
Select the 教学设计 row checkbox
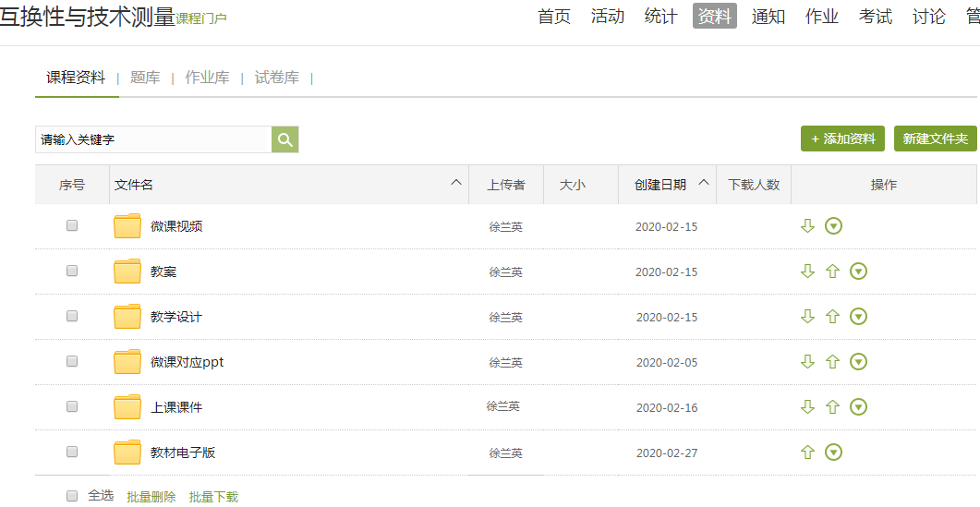[72, 316]
